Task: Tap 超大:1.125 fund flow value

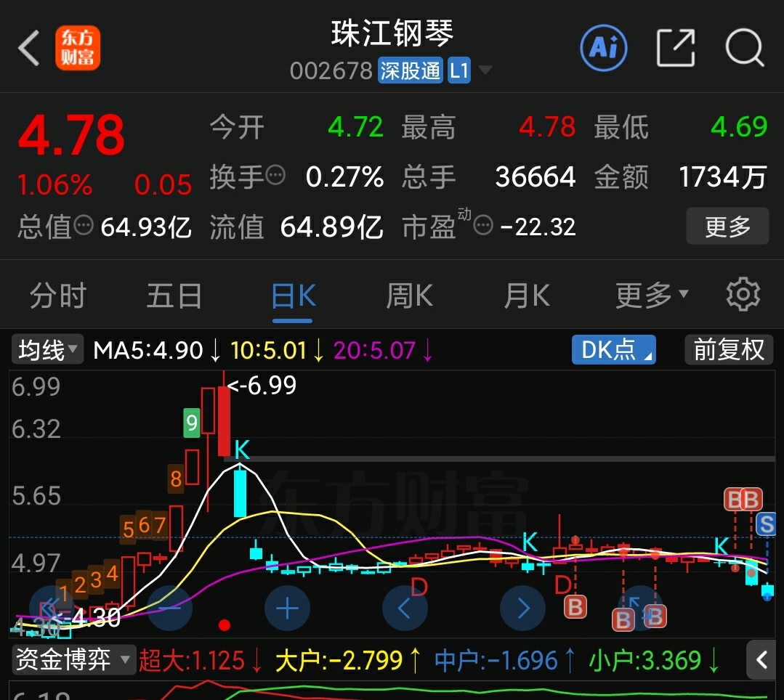Action: (192, 660)
